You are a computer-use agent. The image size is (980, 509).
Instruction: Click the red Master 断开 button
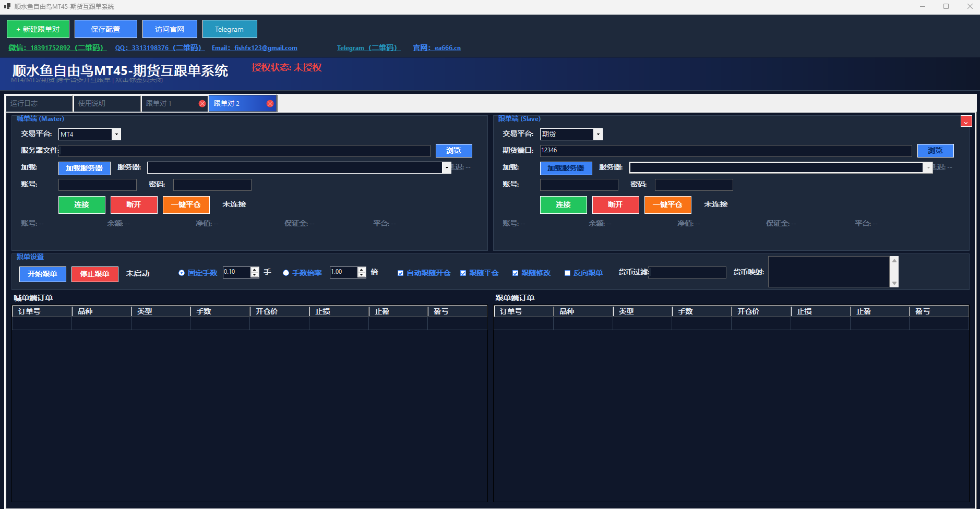coord(134,205)
